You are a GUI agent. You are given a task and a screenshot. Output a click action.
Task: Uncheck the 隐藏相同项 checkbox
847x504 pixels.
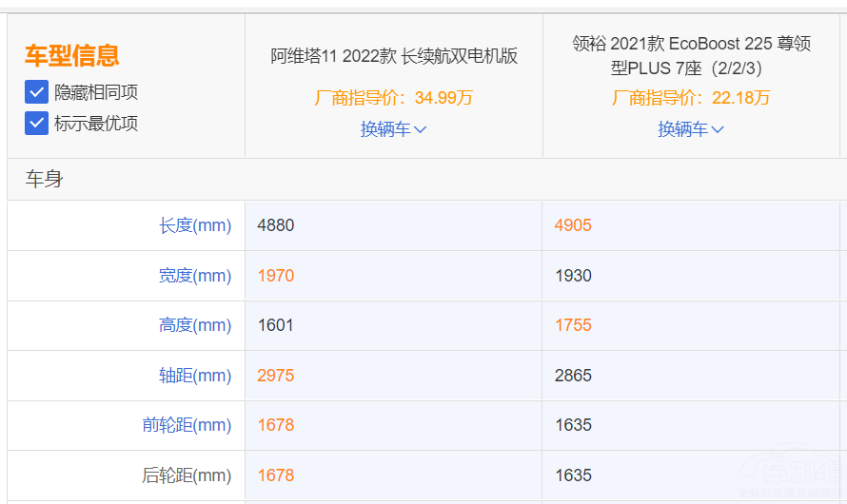click(37, 92)
